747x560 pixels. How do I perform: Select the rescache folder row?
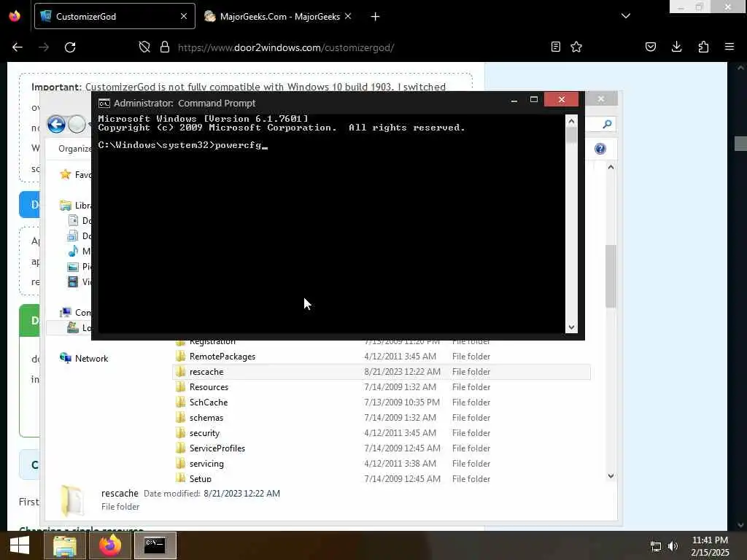coord(381,371)
